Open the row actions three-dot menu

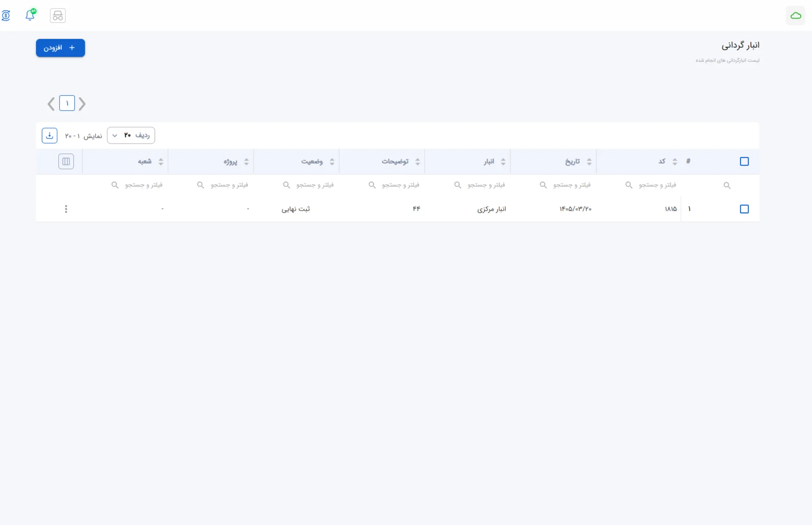[x=66, y=209]
